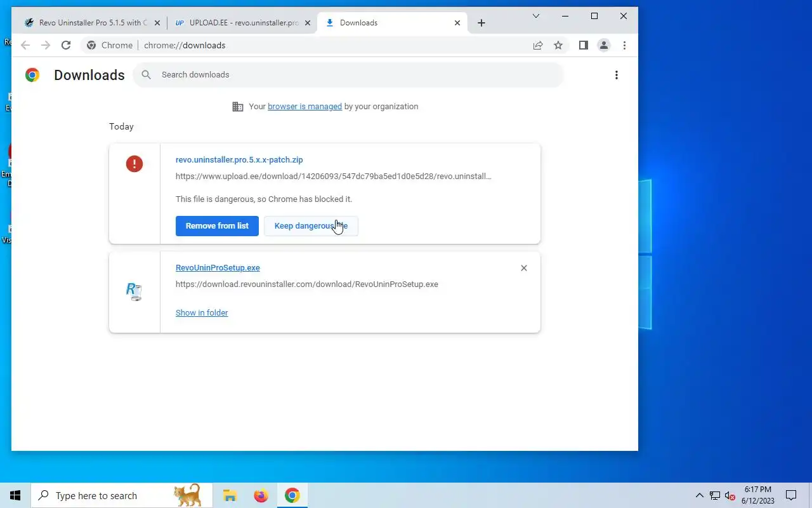Click the Chrome icon on the taskbar
812x508 pixels.
[292, 495]
